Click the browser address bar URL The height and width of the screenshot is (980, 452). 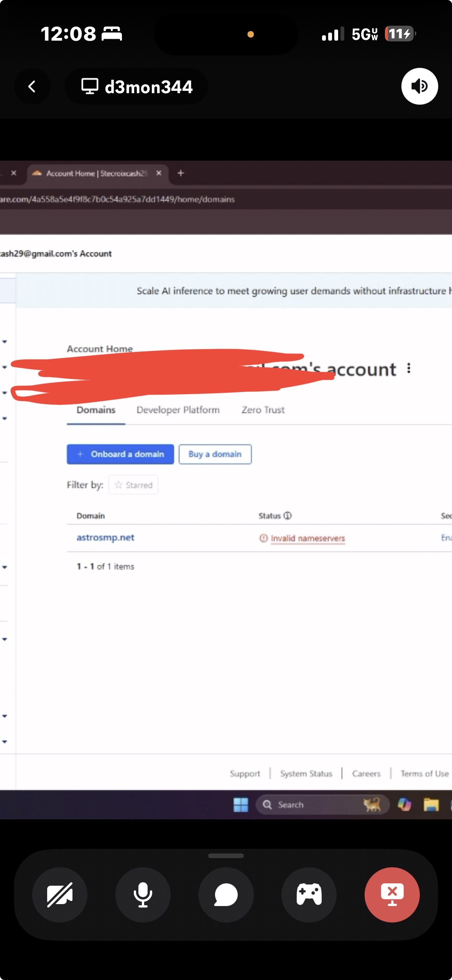coord(117,199)
